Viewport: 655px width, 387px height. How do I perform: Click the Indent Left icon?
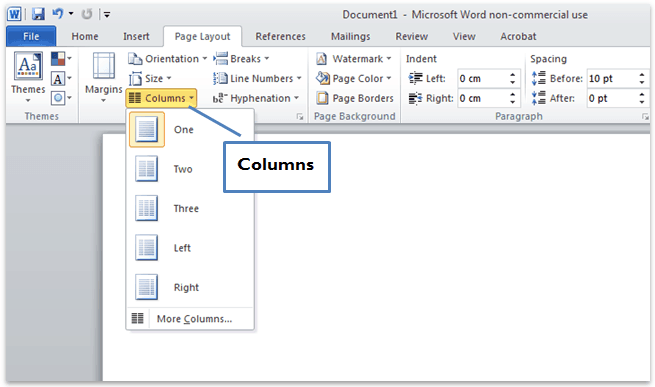(x=415, y=78)
